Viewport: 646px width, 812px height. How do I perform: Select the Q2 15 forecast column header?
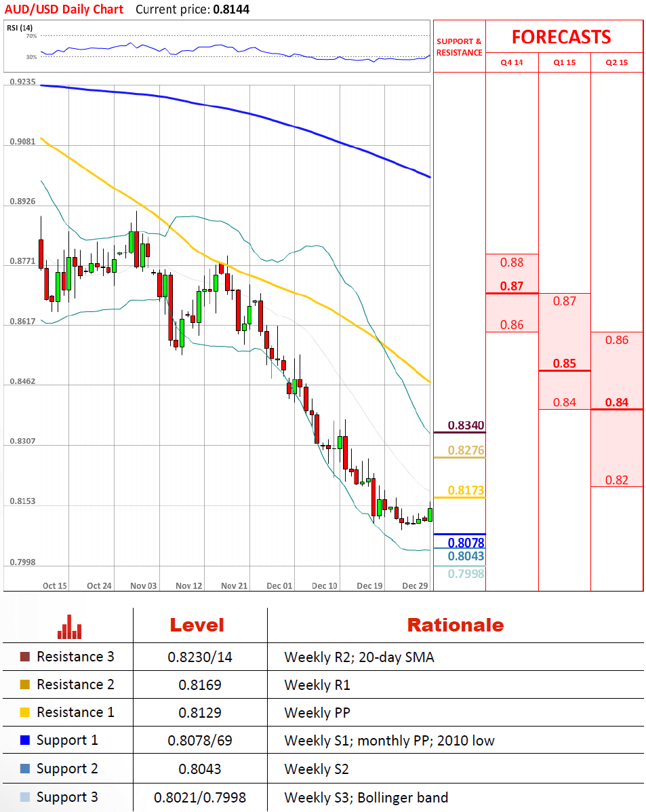(617, 62)
